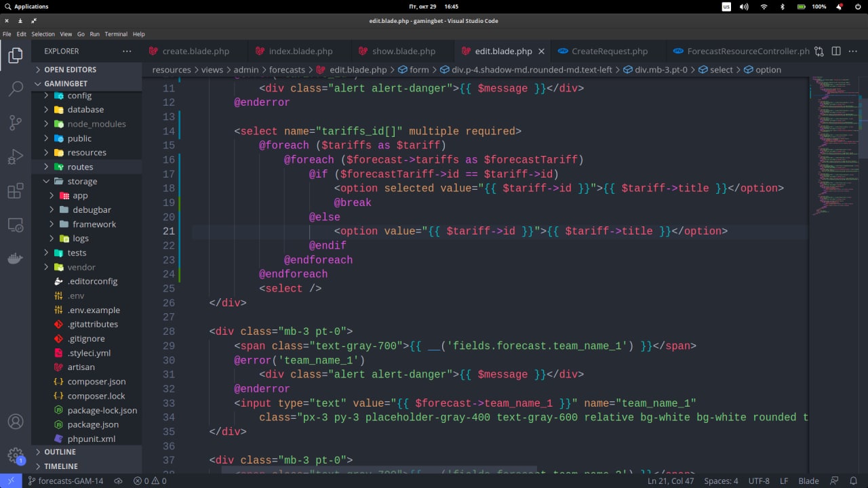Expand the TIMELINE section
Image resolution: width=868 pixels, height=488 pixels.
pyautogui.click(x=60, y=466)
